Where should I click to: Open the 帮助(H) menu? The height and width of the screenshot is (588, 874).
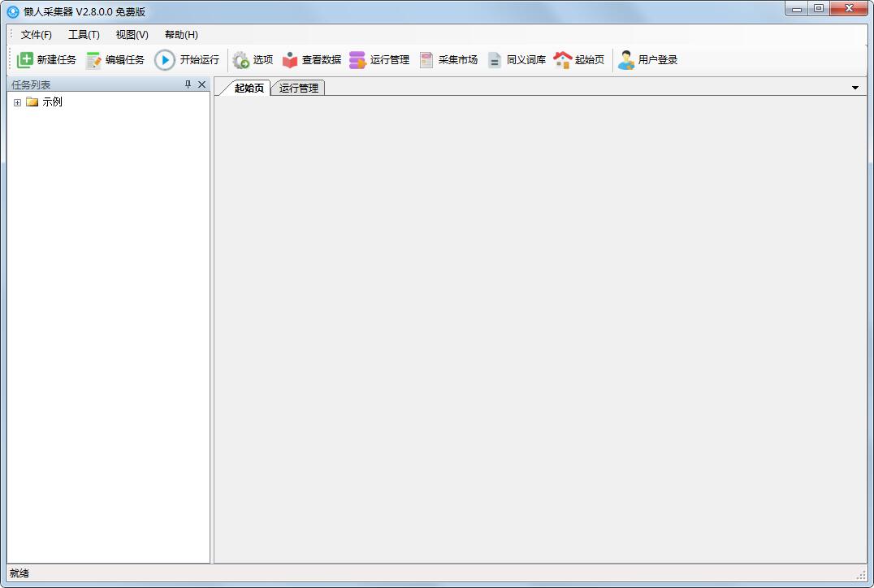[181, 35]
